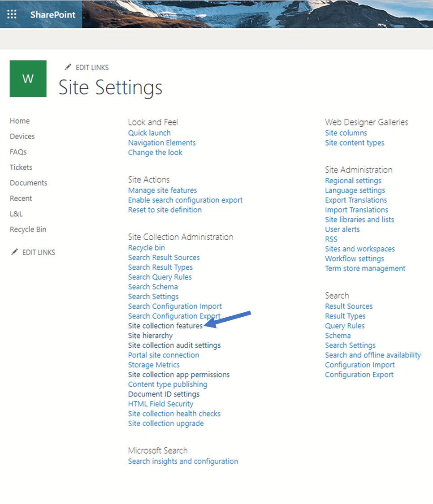Open the Recycle bin settings

[x=146, y=247]
